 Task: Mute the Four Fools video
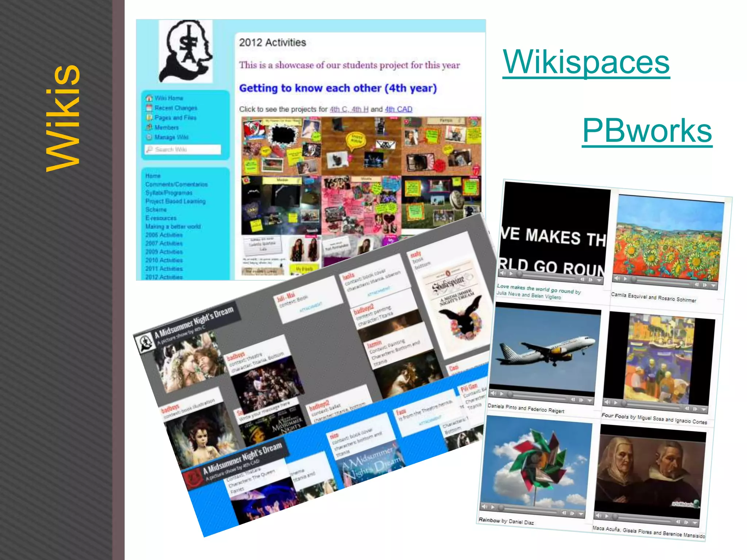click(607, 402)
